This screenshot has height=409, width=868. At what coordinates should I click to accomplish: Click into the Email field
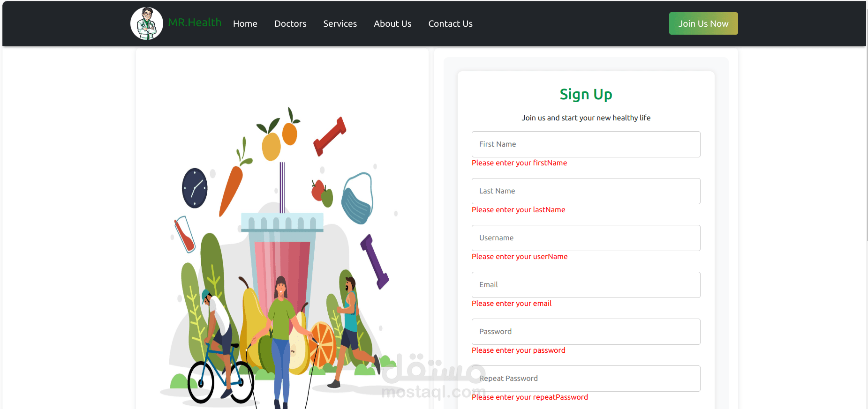[x=586, y=285]
